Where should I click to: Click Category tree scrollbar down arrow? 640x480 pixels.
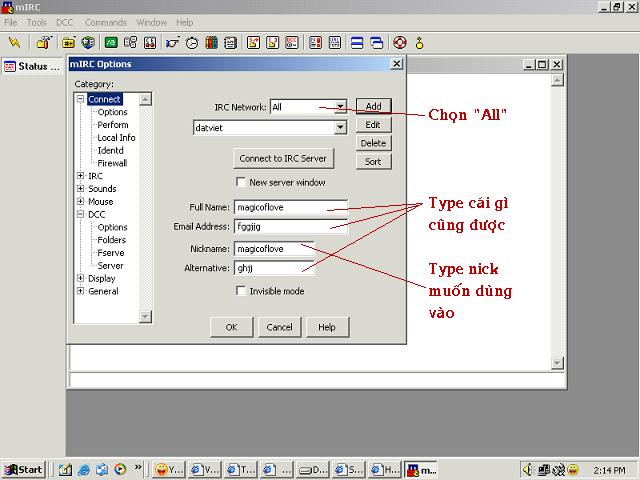click(145, 316)
